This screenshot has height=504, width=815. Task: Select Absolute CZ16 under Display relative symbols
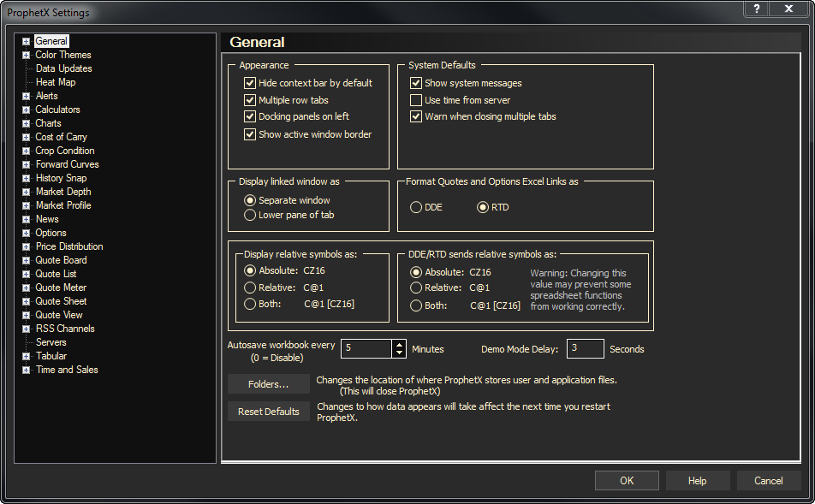(x=250, y=270)
